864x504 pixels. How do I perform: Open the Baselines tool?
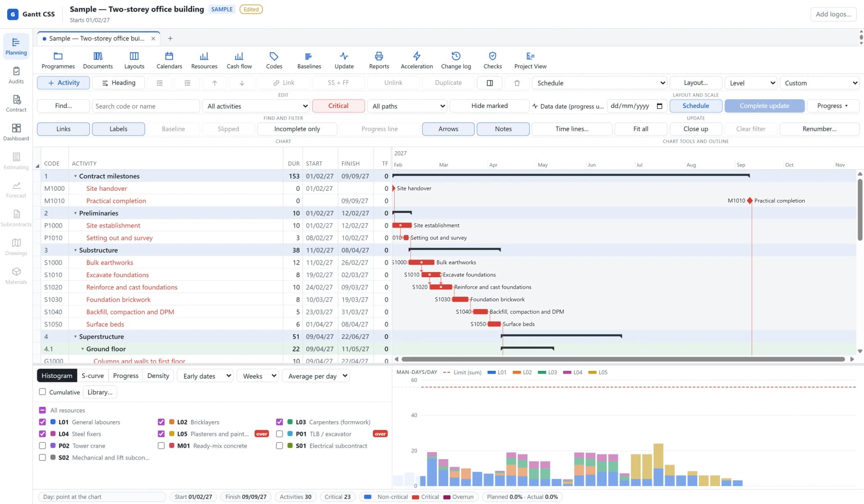(x=309, y=60)
